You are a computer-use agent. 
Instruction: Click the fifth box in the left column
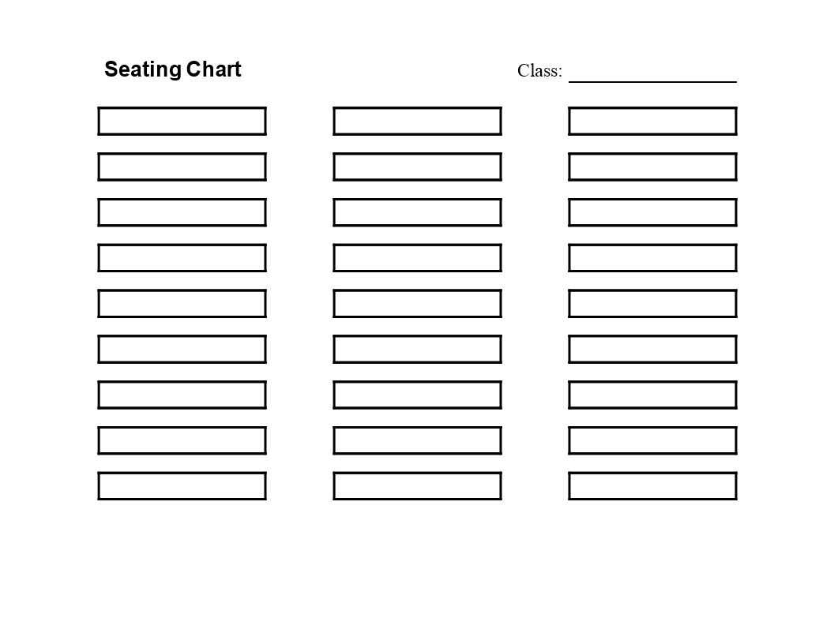[x=182, y=304]
